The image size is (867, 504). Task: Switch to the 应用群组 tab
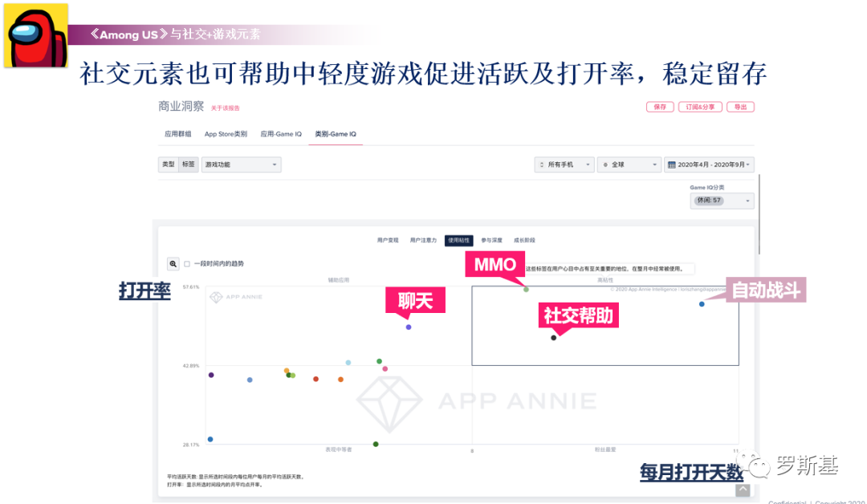pyautogui.click(x=178, y=134)
